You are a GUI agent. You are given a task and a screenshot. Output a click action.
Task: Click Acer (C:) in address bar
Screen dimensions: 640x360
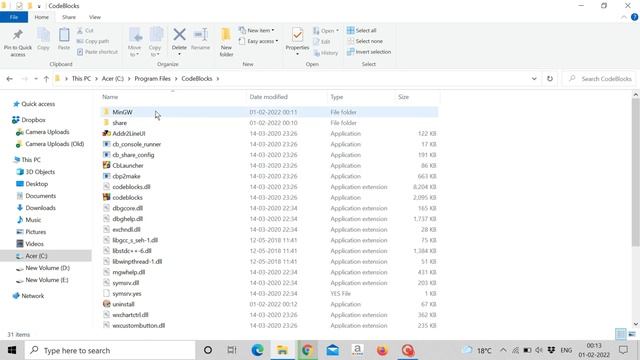click(113, 78)
